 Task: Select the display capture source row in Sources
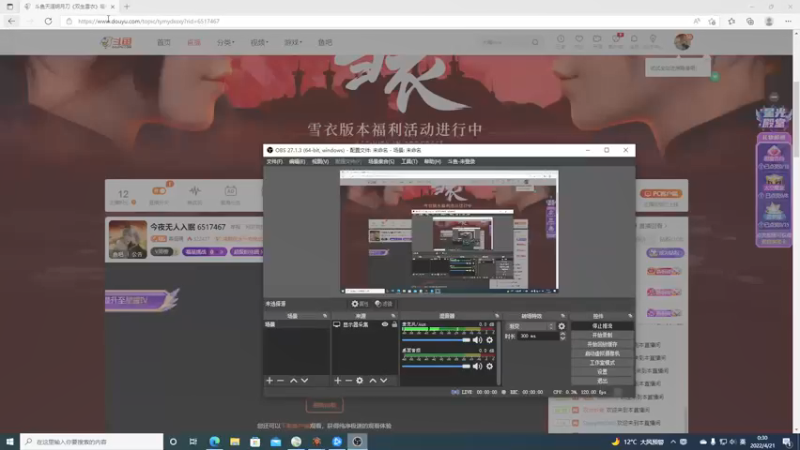coord(364,324)
